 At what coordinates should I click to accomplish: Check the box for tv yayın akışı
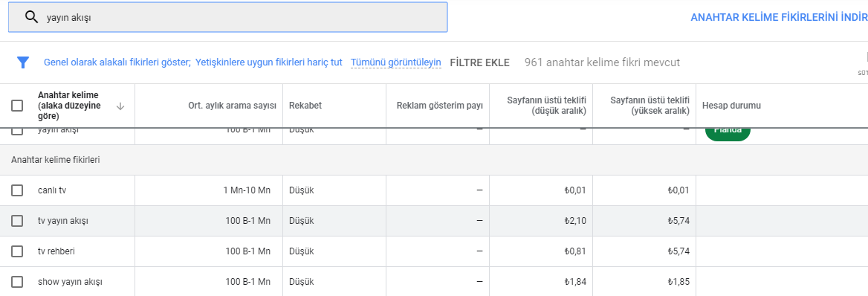tap(17, 221)
